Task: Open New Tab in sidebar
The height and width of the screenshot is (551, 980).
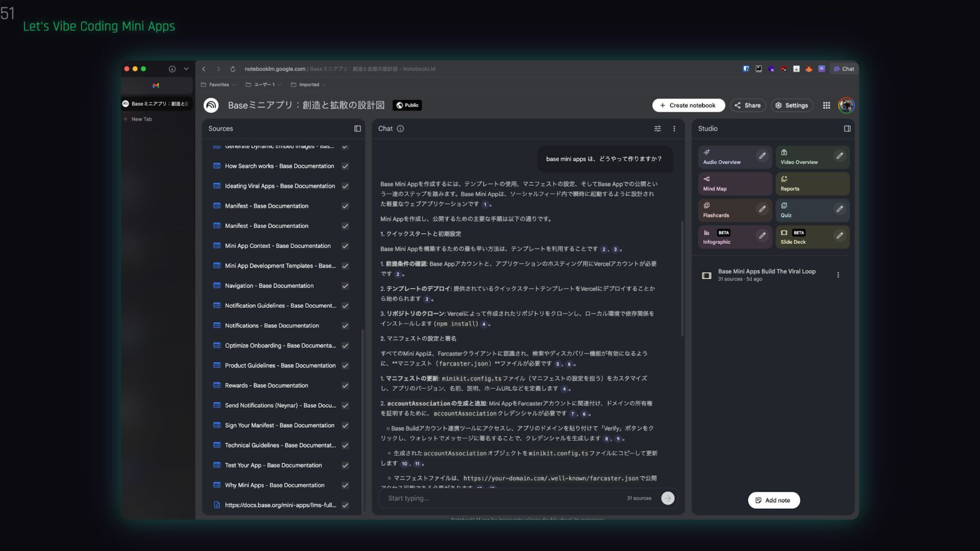Action: pyautogui.click(x=141, y=119)
